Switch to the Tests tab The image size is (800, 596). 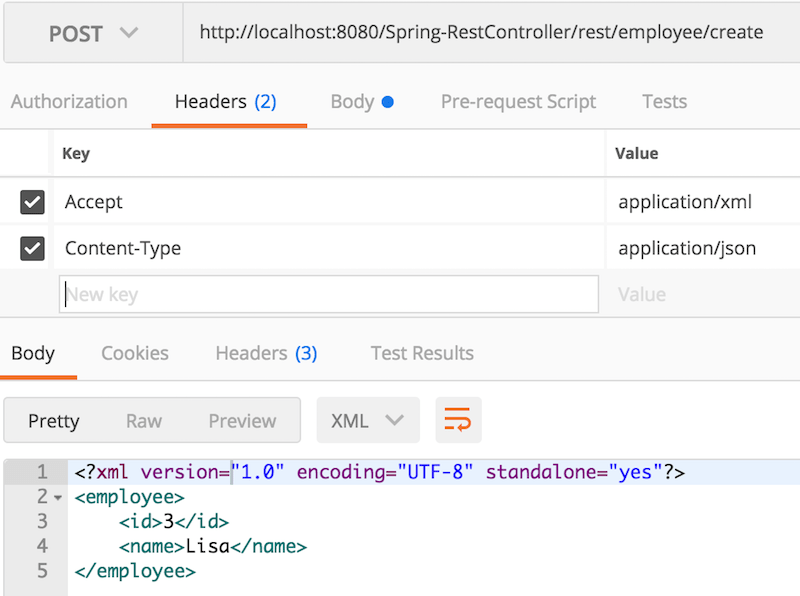coord(664,101)
